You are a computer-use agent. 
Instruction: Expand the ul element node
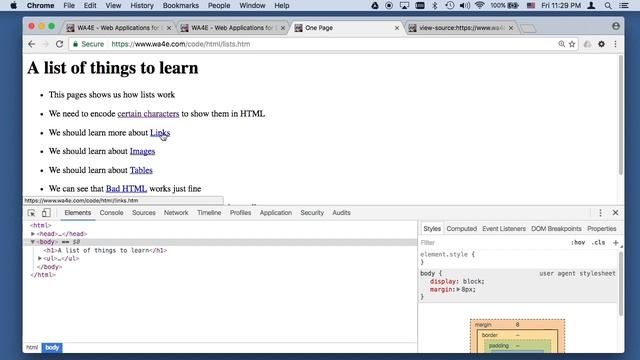[40, 258]
